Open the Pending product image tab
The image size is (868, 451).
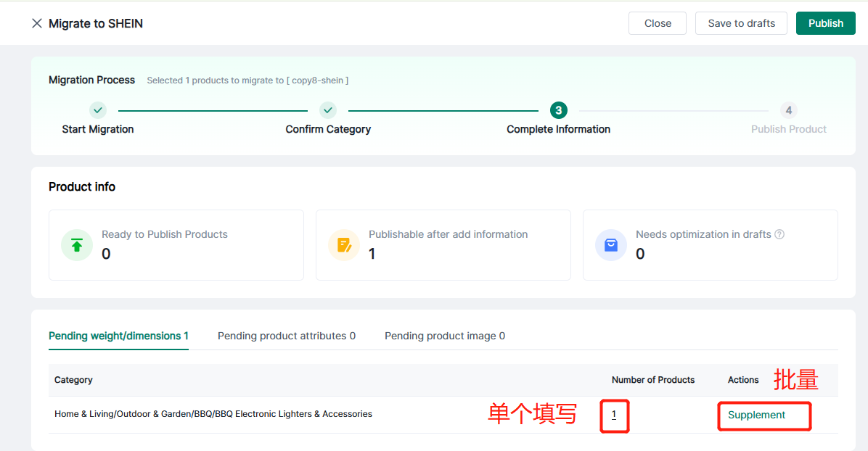click(x=445, y=336)
